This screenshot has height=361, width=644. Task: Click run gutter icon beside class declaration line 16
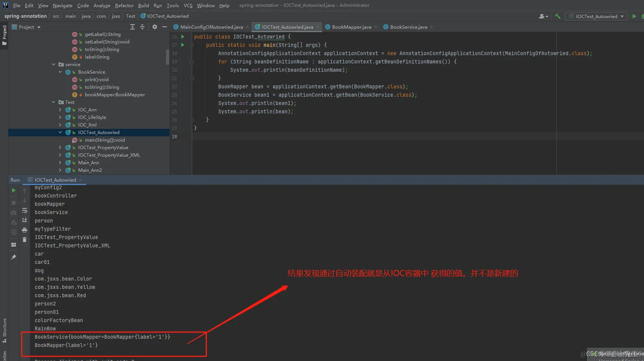pos(183,37)
